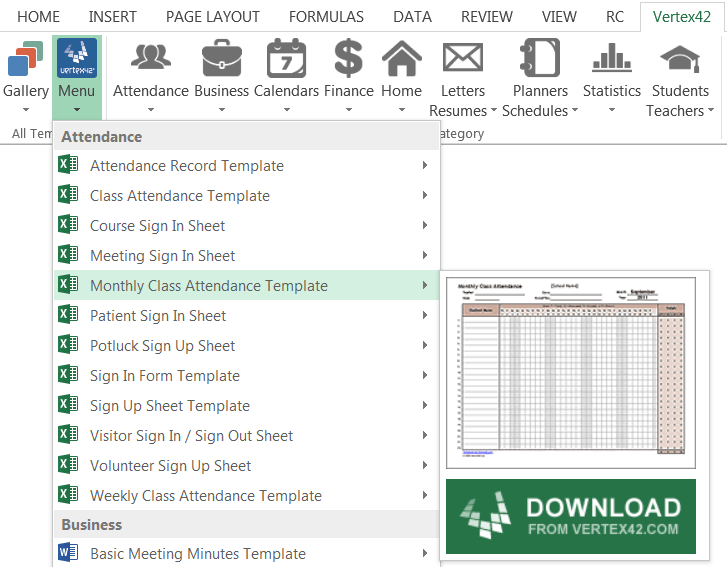Open the Statistics bar chart icon
This screenshot has width=727, height=567.
pyautogui.click(x=612, y=57)
